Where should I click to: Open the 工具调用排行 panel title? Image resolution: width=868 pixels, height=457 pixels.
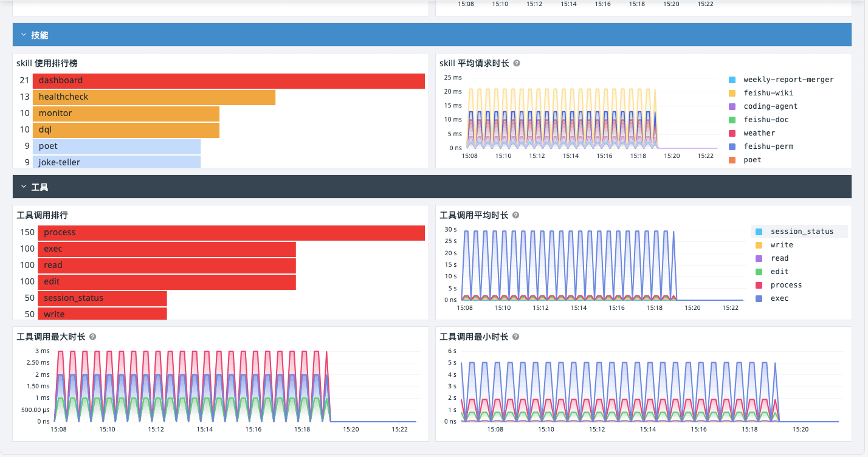(42, 215)
